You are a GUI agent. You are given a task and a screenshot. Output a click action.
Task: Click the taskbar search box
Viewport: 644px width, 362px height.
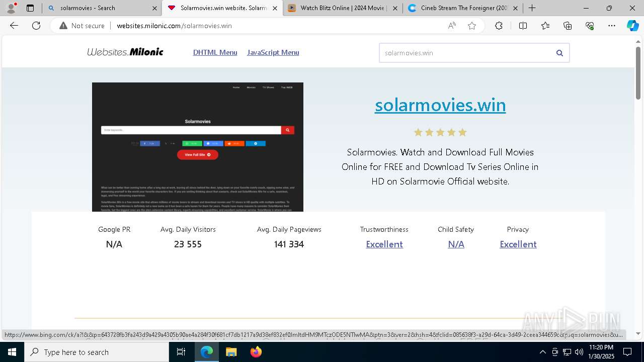97,352
